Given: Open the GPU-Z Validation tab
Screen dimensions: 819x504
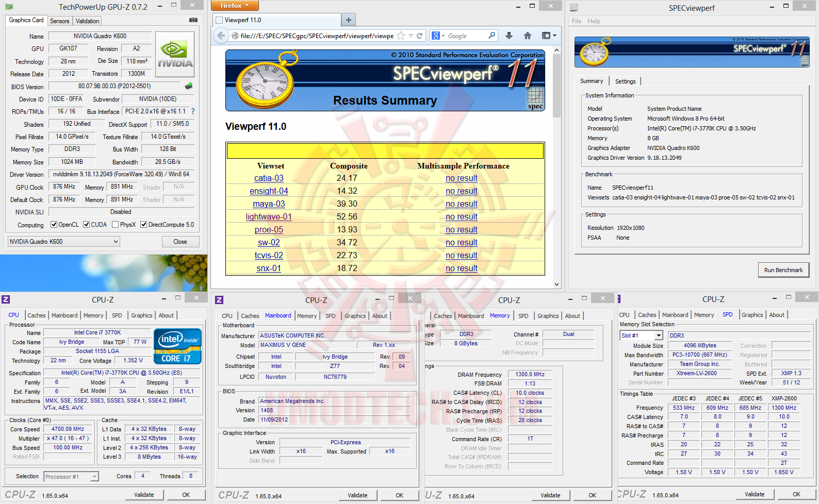Looking at the screenshot, I should (x=87, y=21).
